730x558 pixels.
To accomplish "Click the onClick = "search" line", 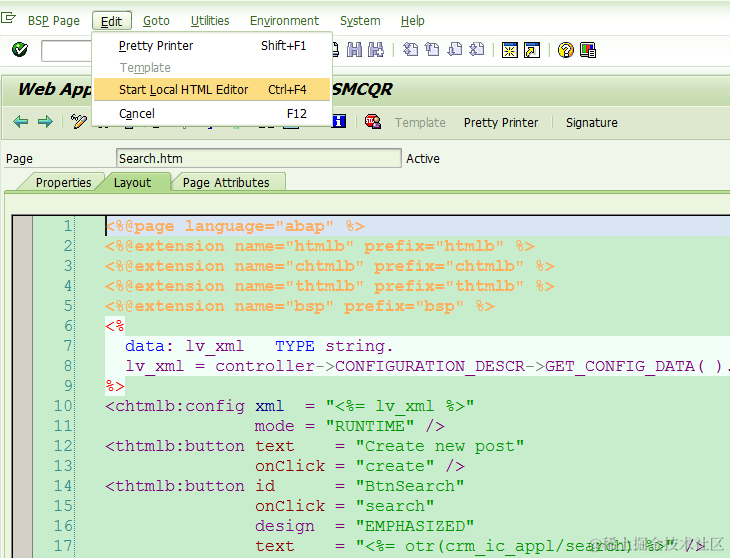I will coord(345,506).
